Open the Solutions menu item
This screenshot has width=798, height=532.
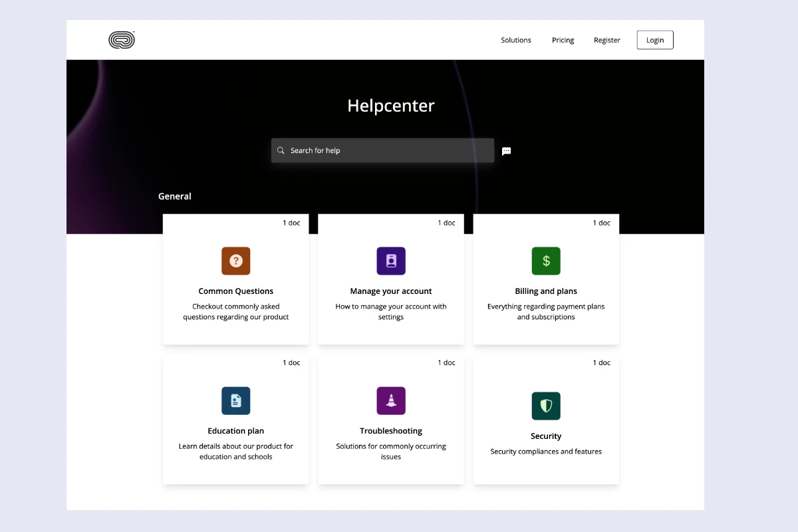click(516, 40)
